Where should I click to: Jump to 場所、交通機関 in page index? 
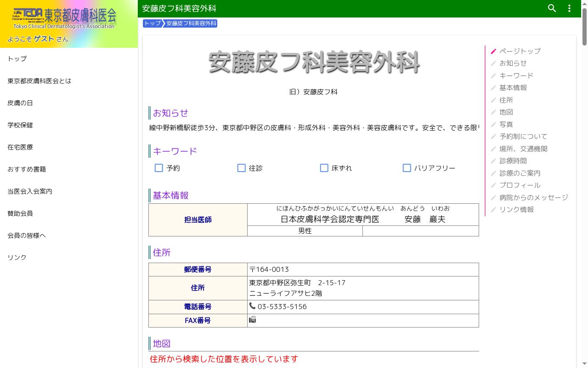(523, 149)
